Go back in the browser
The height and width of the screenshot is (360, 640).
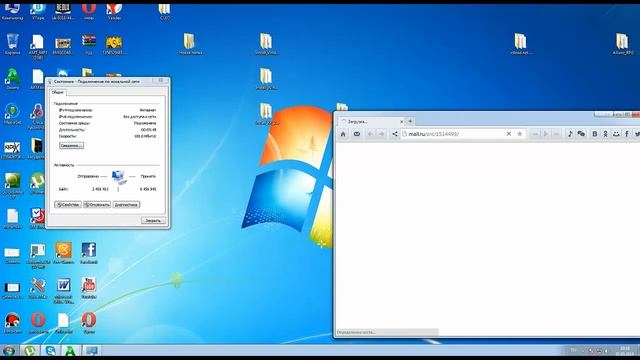coord(370,134)
